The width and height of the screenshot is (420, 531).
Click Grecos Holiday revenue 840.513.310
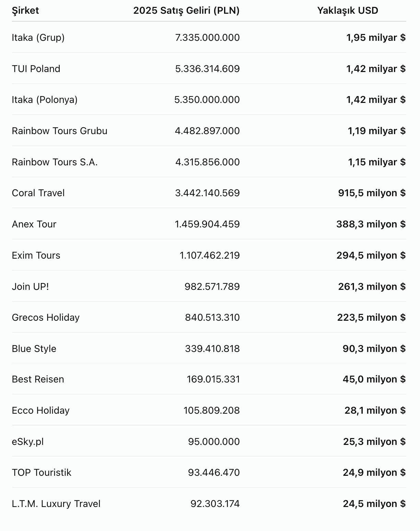point(212,317)
